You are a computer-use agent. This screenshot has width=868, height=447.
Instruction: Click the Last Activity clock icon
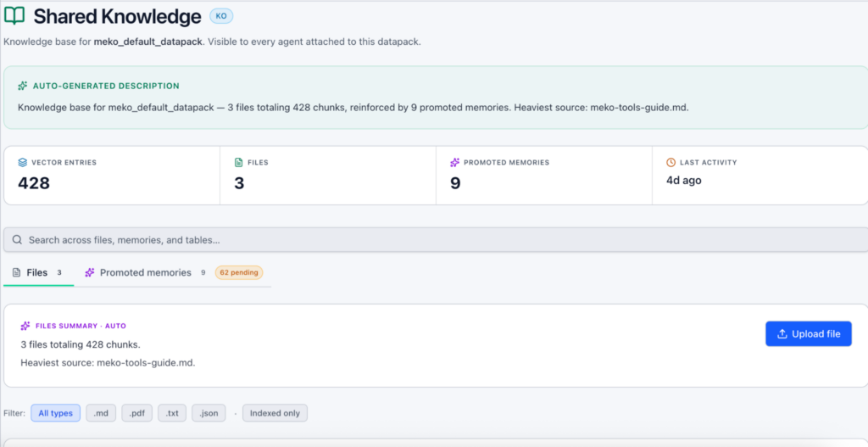671,162
